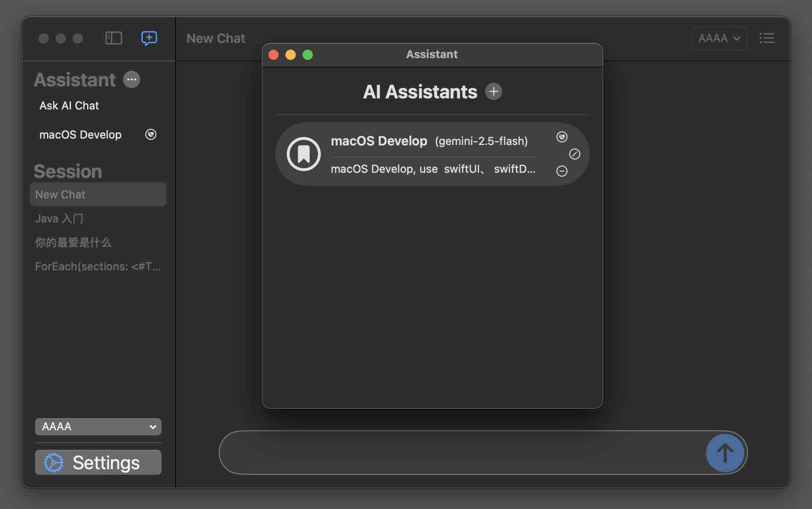Edit macOS Develop with the pencil icon
This screenshot has width=812, height=509.
575,154
